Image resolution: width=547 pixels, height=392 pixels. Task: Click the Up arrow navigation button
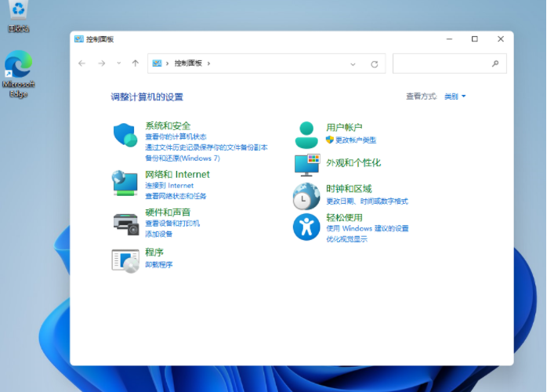click(x=136, y=64)
